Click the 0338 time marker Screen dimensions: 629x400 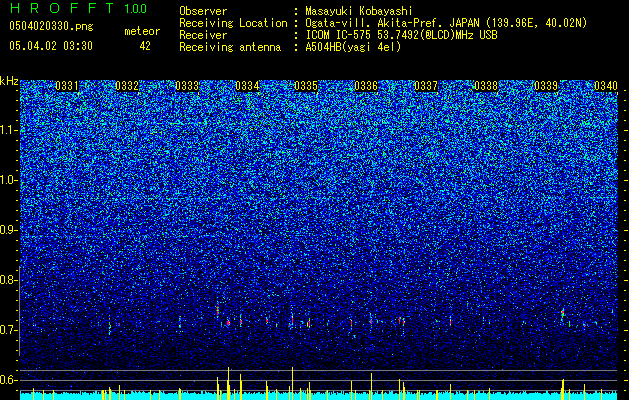click(x=486, y=86)
